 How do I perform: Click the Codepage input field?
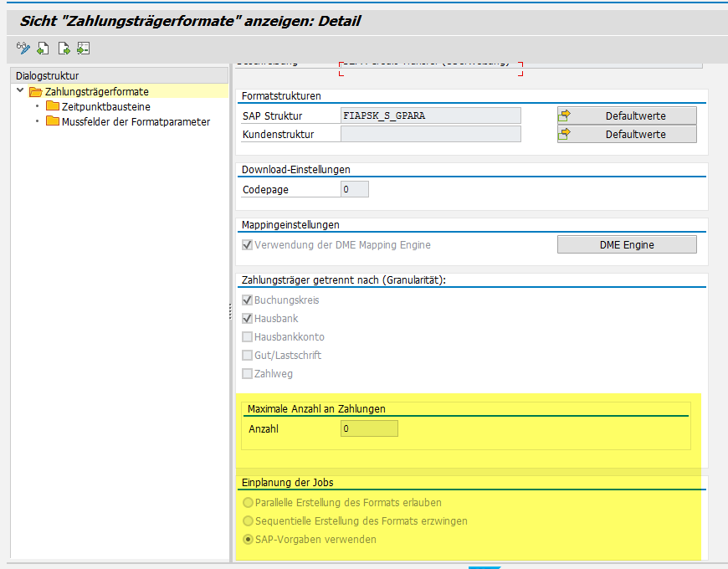click(x=354, y=189)
